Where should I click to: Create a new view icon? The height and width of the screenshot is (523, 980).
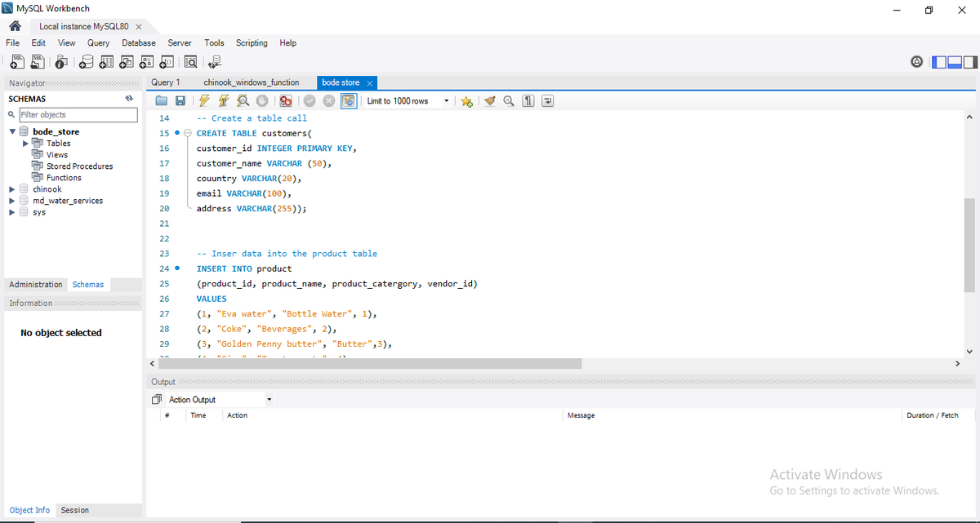[x=127, y=61]
